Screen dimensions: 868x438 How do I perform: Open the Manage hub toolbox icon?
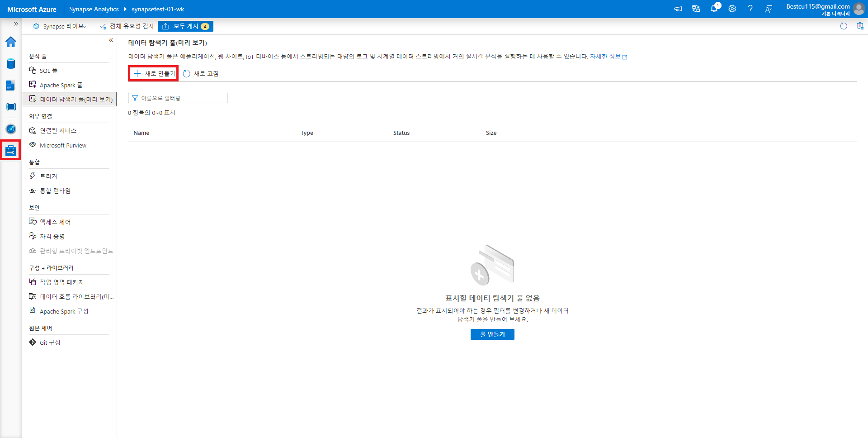click(11, 150)
